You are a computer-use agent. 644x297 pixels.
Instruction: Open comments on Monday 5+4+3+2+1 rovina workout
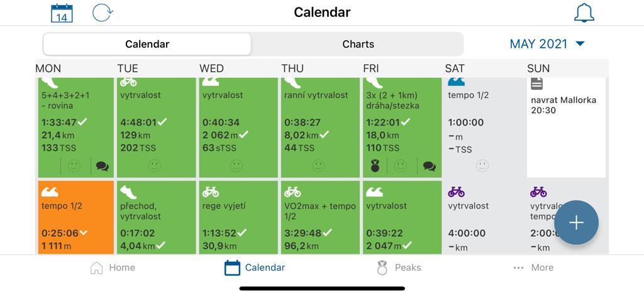tap(103, 166)
